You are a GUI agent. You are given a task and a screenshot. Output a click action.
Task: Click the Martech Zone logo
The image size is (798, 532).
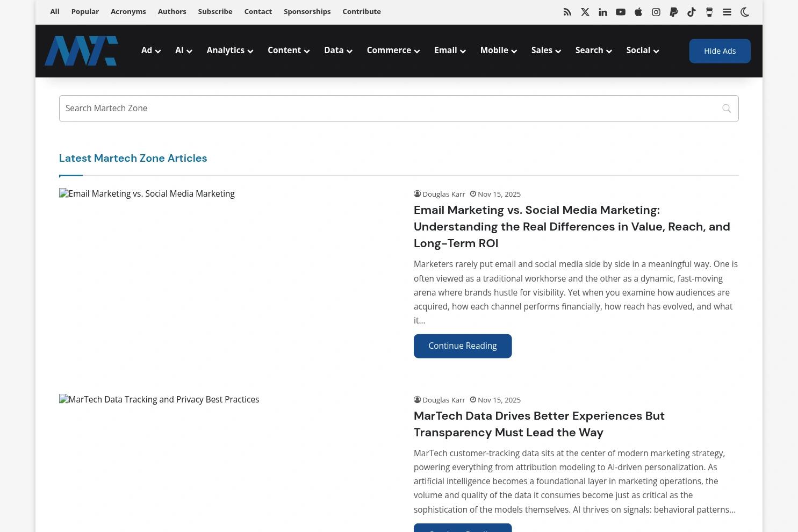81,51
